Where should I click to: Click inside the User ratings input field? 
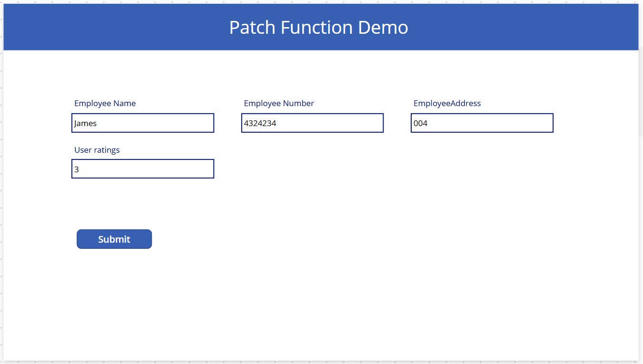click(x=143, y=168)
